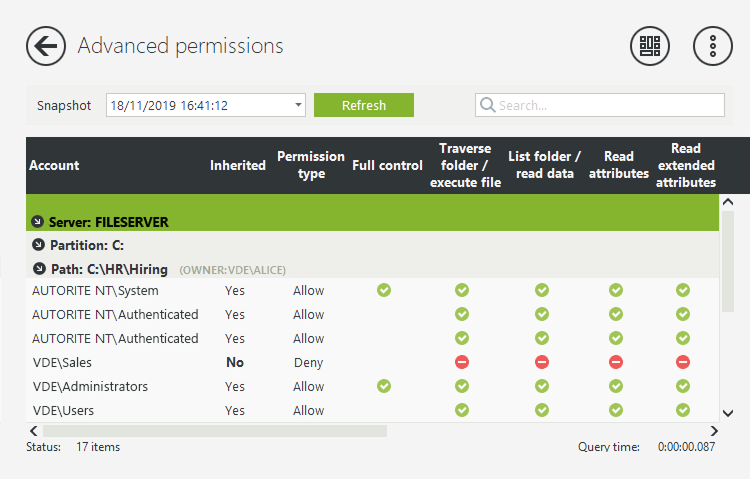Click the vertical scrollbar down arrow
750x479 pixels.
pyautogui.click(x=727, y=412)
